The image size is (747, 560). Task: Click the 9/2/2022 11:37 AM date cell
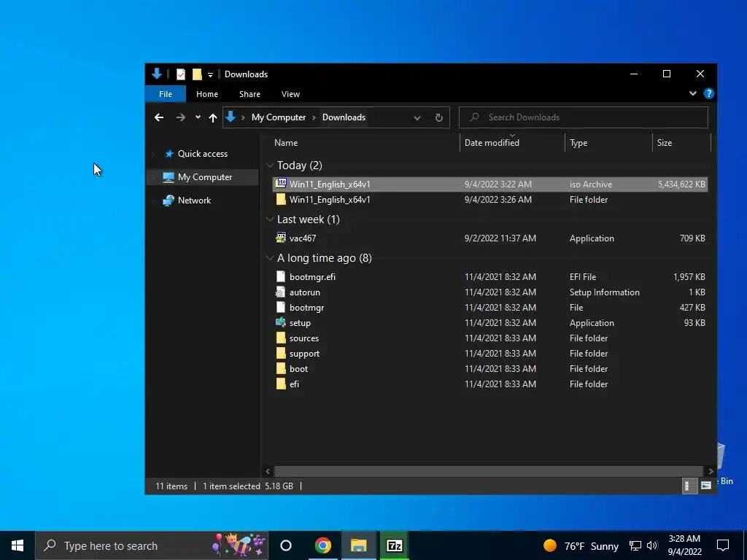500,238
